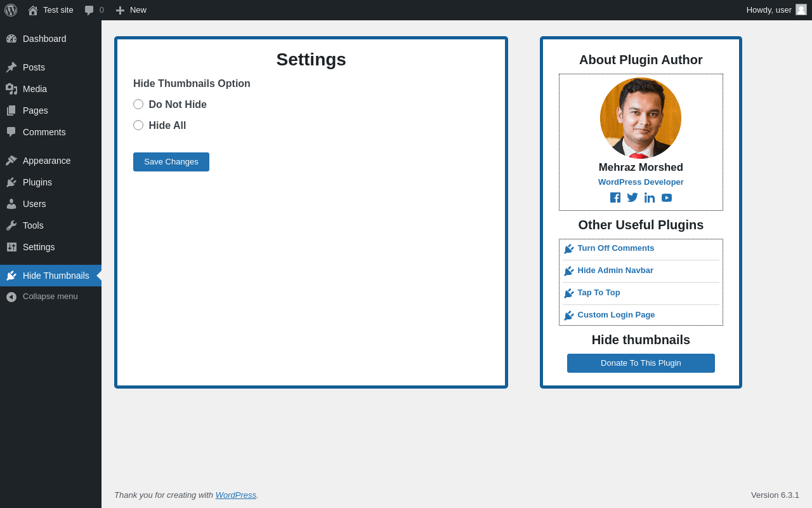Click the user avatar next to Howdy
This screenshot has width=812, height=508.
(x=801, y=10)
